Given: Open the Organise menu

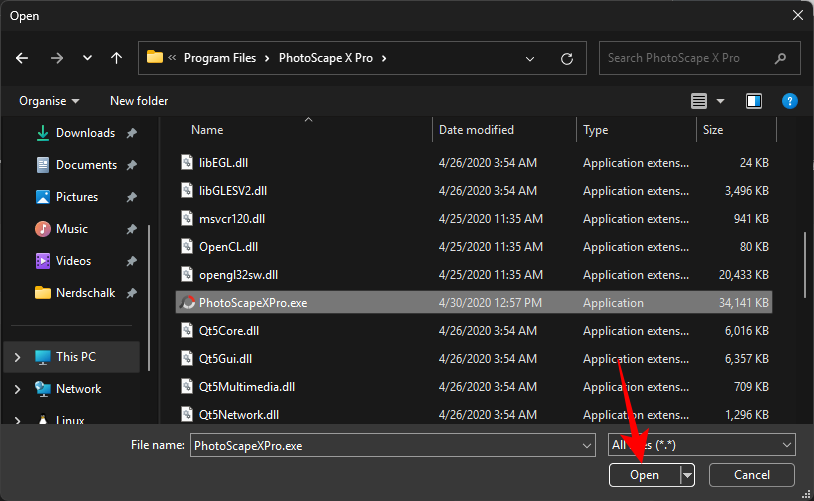Looking at the screenshot, I should tap(49, 101).
